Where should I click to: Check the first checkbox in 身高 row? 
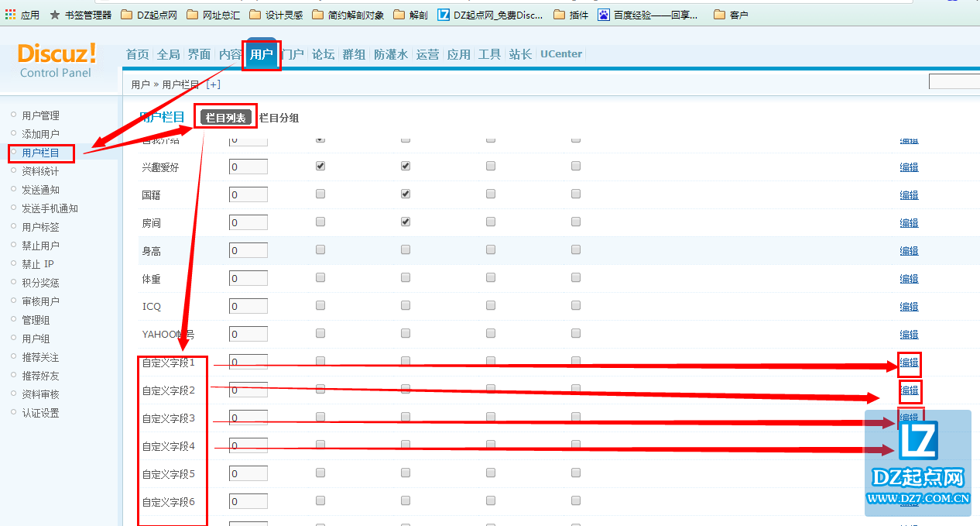pos(320,250)
